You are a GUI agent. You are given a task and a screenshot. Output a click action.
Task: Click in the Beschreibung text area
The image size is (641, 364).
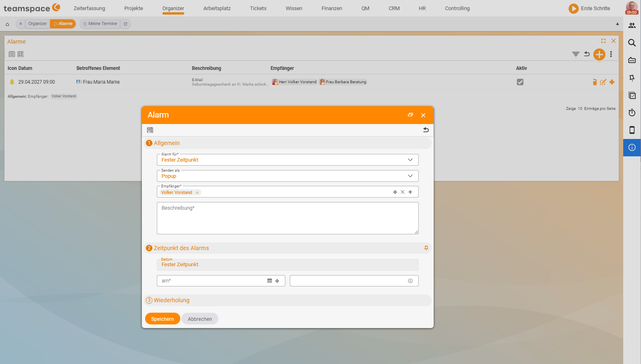287,218
